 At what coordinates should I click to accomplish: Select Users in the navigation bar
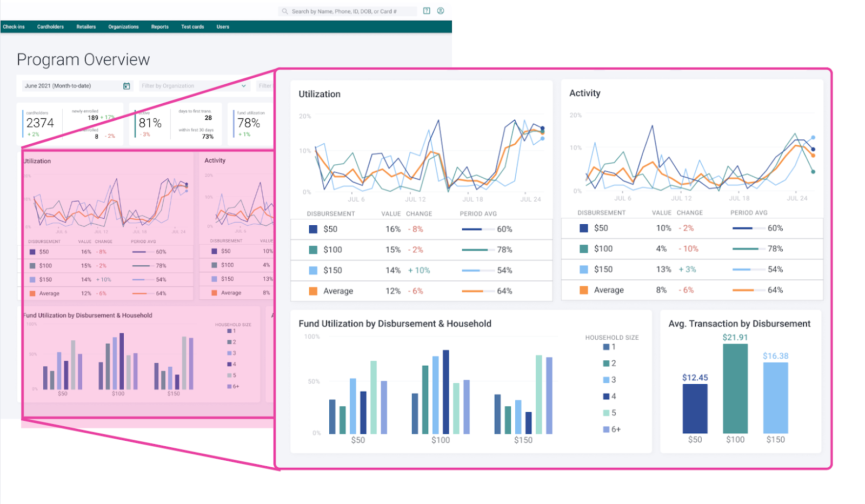[223, 27]
